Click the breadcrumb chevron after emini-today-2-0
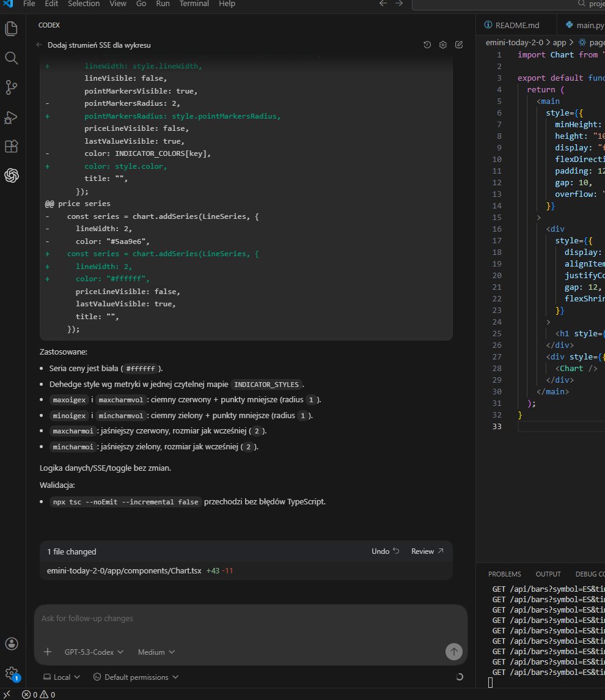Viewport: 605px width, 700px height. pyautogui.click(x=548, y=42)
